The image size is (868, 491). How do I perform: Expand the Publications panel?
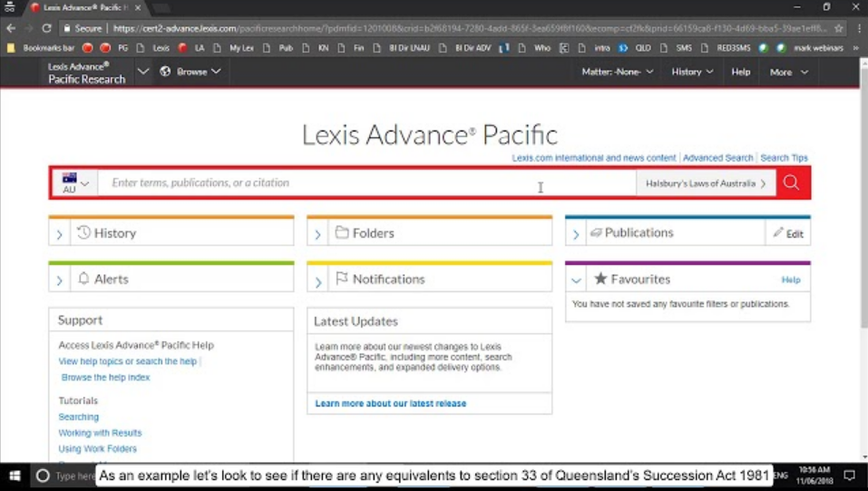point(576,234)
